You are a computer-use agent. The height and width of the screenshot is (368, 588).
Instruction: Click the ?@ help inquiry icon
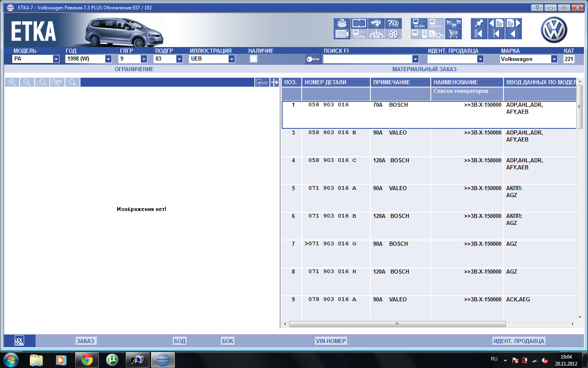pyautogui.click(x=393, y=23)
